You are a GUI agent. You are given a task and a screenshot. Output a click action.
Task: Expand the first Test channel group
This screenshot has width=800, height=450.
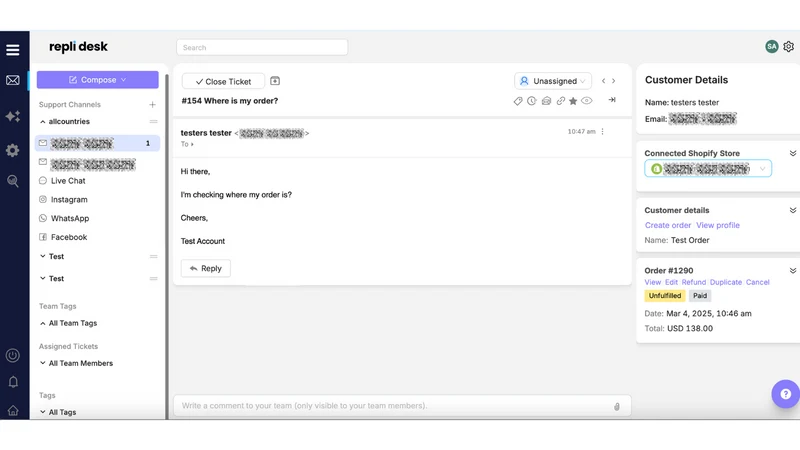pyautogui.click(x=42, y=256)
